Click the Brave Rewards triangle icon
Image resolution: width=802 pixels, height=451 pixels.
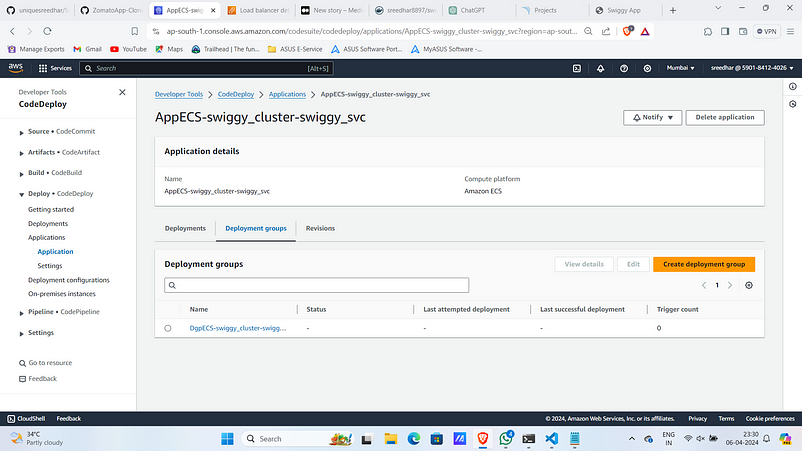pyautogui.click(x=645, y=32)
